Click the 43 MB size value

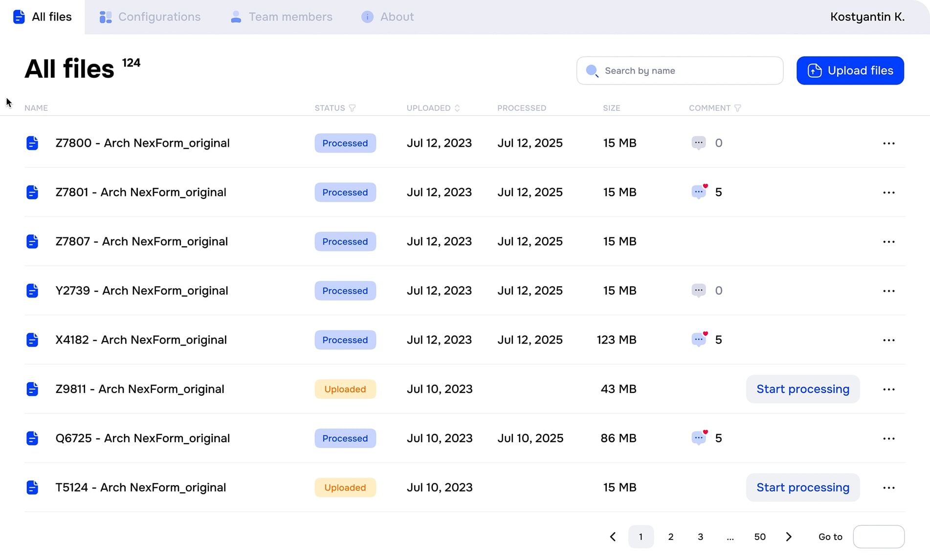pyautogui.click(x=618, y=389)
